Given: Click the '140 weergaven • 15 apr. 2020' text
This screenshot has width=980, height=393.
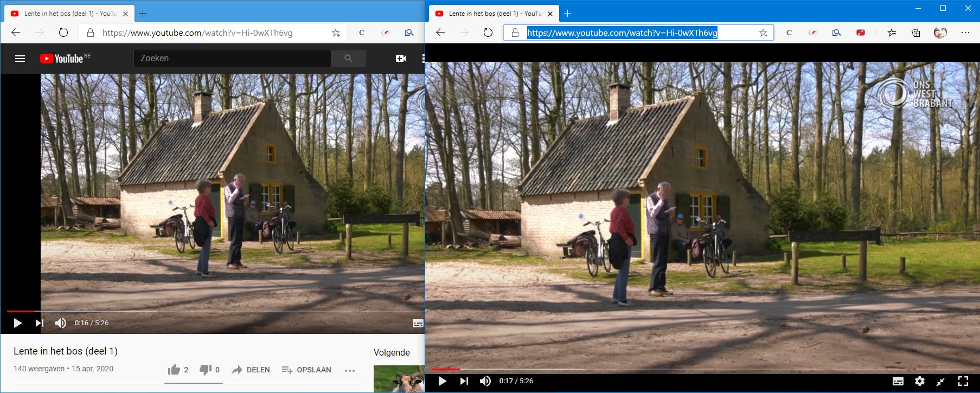Looking at the screenshot, I should 63,369.
